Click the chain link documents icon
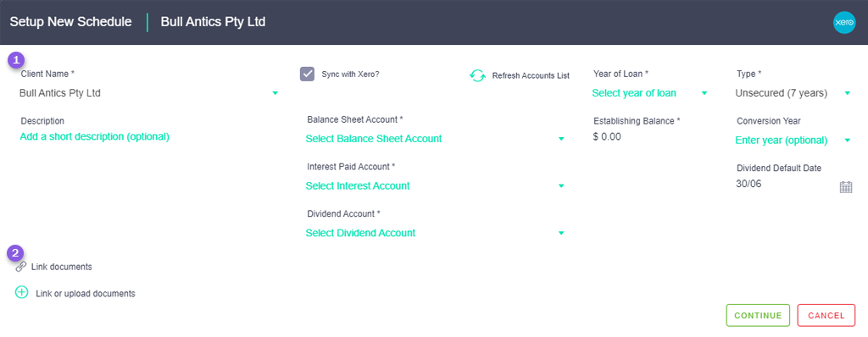The height and width of the screenshot is (337, 868). point(21,267)
